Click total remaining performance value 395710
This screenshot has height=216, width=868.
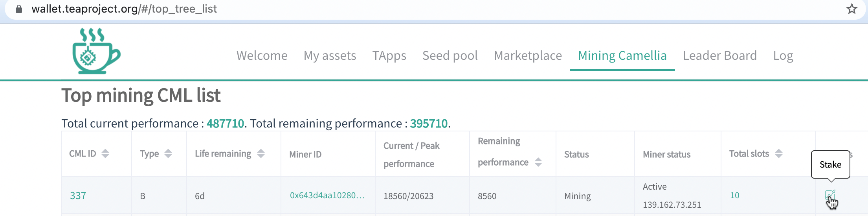(429, 124)
